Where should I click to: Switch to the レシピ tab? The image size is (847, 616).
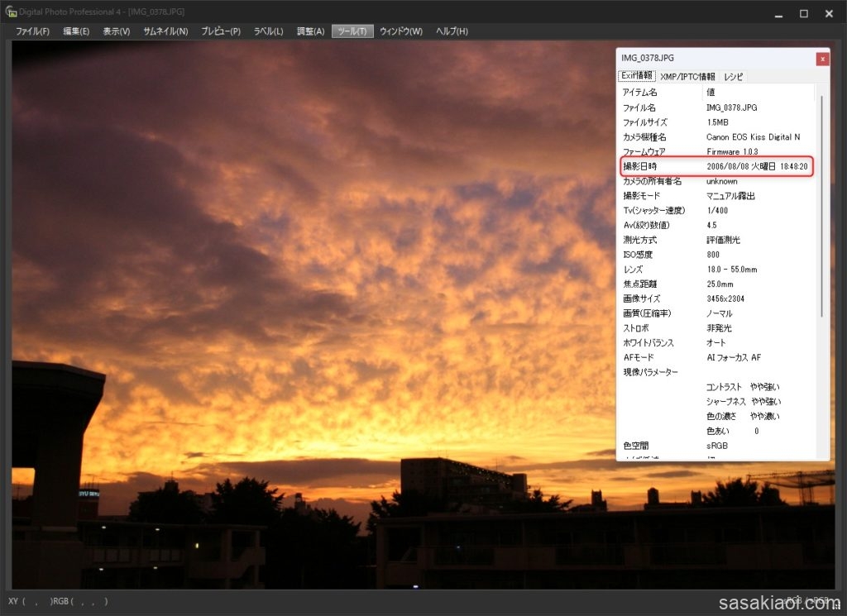point(734,76)
